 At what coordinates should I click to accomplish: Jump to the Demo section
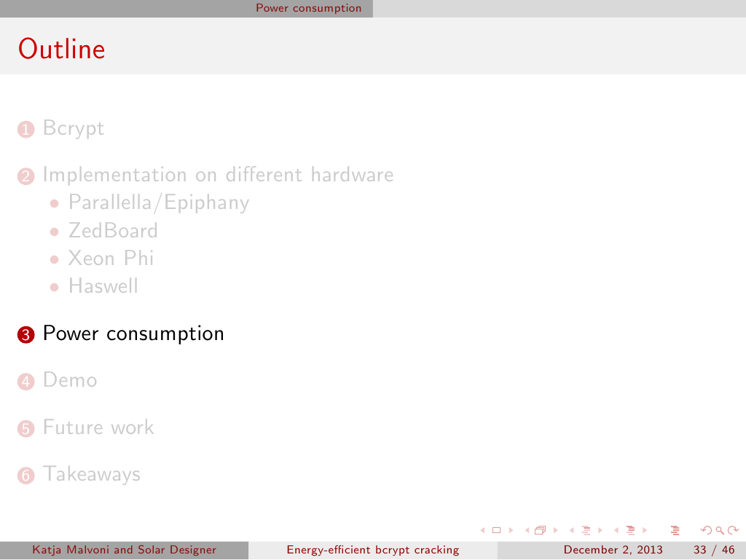coord(69,380)
